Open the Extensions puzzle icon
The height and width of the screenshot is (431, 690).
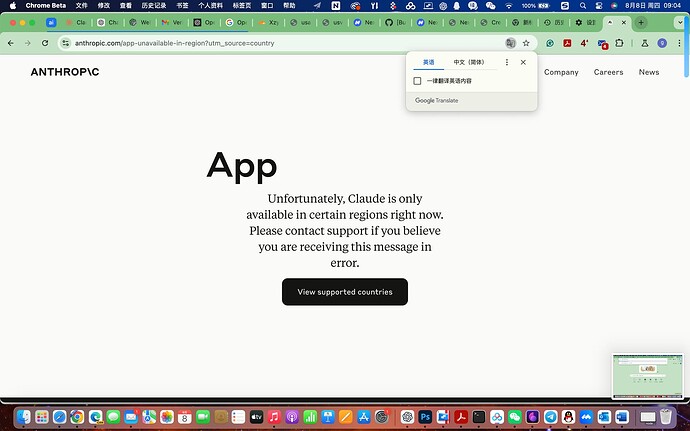coord(619,43)
